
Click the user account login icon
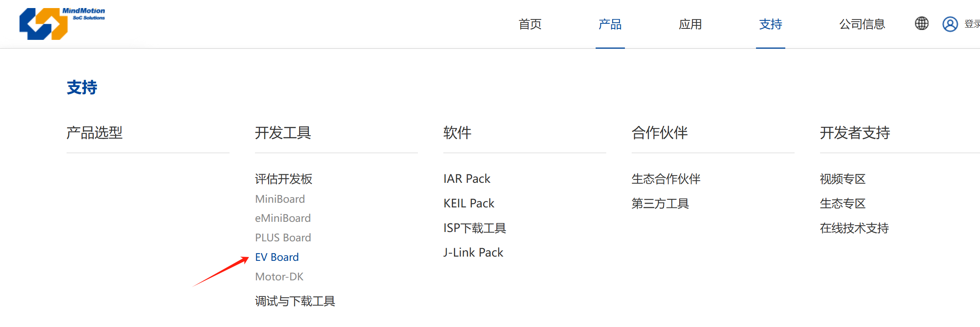click(x=950, y=24)
